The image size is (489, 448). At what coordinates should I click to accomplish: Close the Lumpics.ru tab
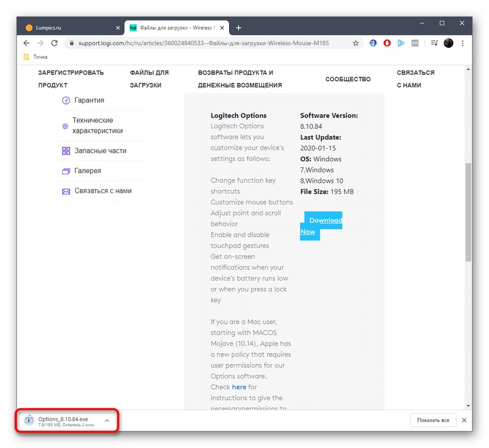[x=118, y=28]
